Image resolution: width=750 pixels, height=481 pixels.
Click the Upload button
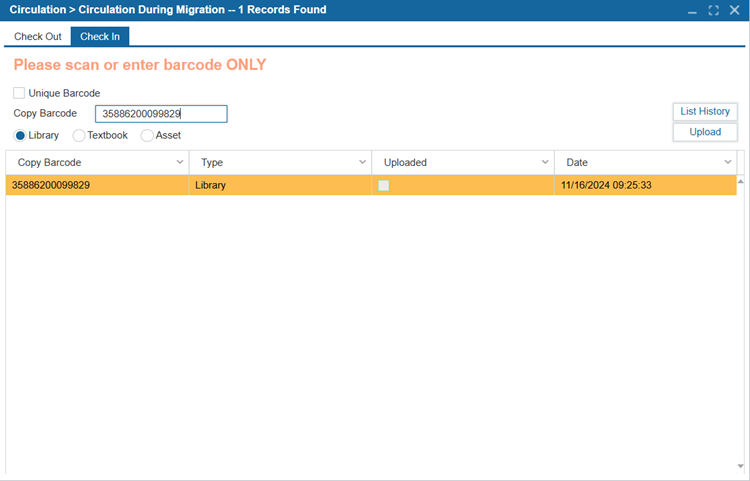tap(705, 132)
